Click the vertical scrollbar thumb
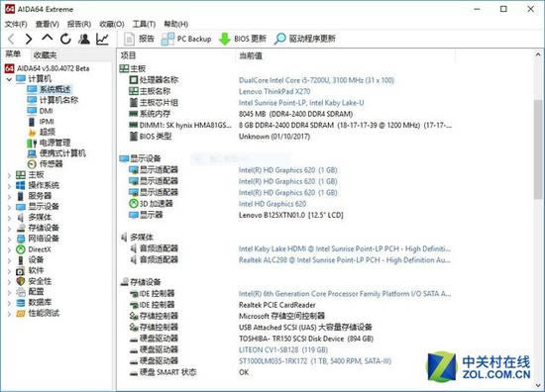The height and width of the screenshot is (392, 545). (538, 148)
